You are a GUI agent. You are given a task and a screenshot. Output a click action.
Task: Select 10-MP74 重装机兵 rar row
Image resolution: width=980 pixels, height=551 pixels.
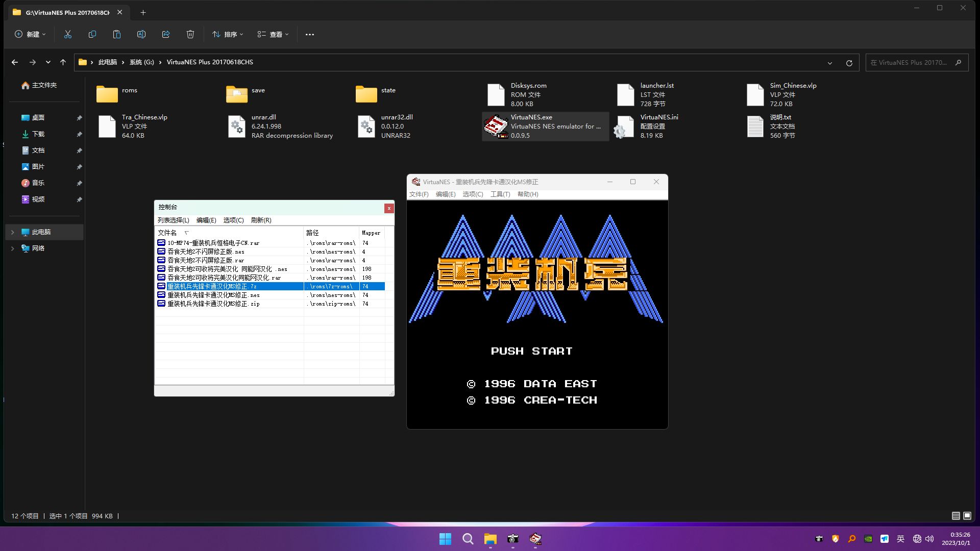(x=271, y=243)
